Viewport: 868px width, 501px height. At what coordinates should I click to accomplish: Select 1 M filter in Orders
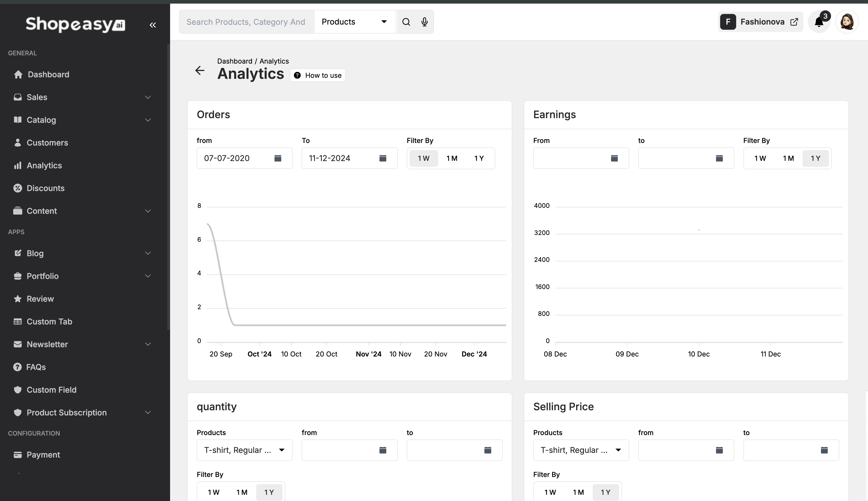tap(452, 158)
